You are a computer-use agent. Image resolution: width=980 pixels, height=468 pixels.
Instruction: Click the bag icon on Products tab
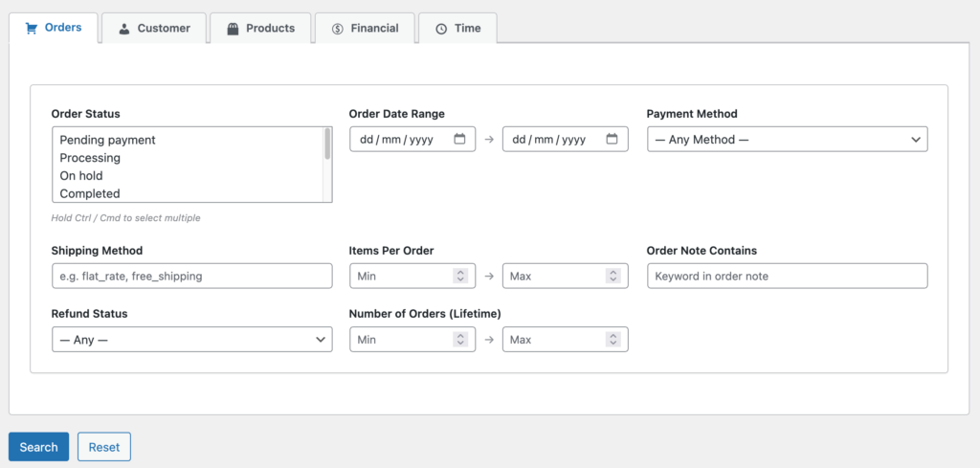click(x=233, y=29)
